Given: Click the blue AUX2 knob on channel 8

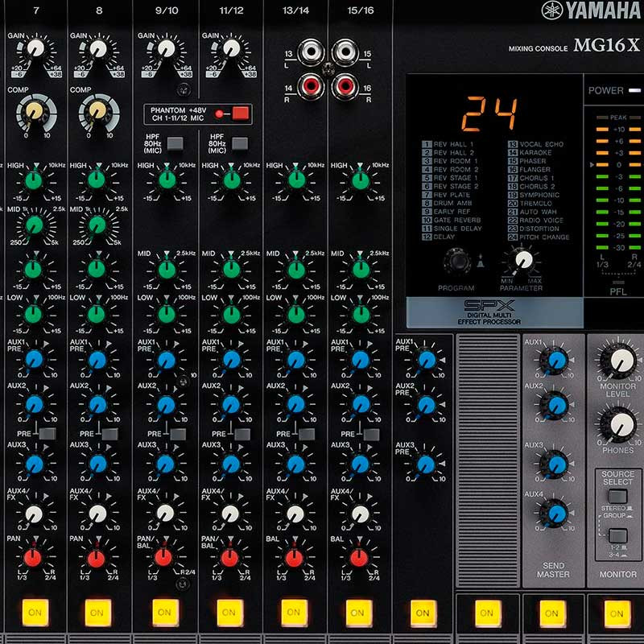Looking at the screenshot, I should (97, 404).
